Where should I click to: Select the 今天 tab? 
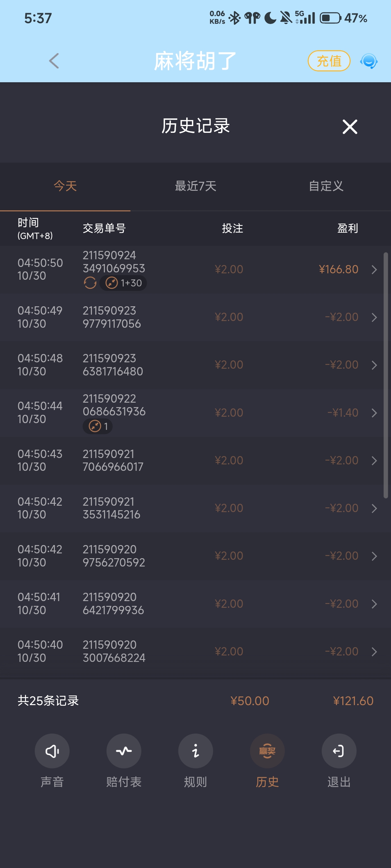click(x=65, y=186)
